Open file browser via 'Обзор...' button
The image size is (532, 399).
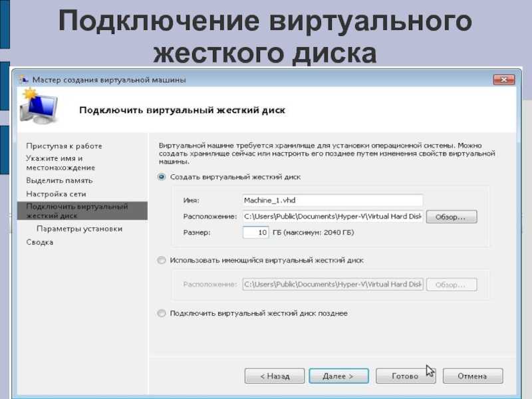[x=453, y=216]
